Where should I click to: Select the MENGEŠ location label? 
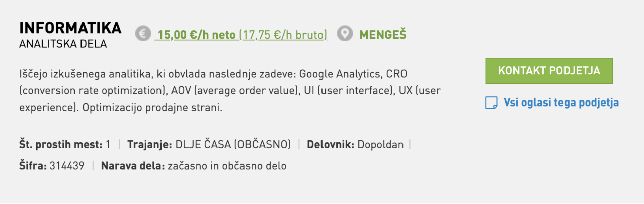point(382,35)
